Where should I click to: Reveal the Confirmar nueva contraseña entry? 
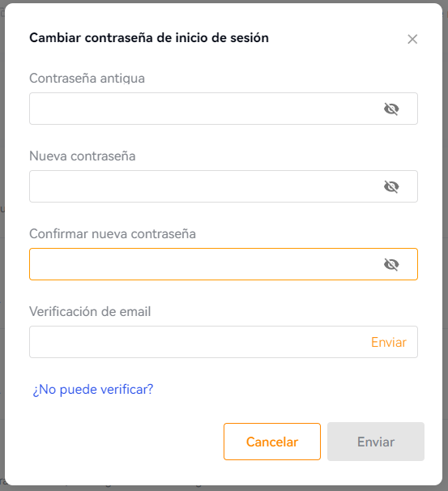point(391,264)
